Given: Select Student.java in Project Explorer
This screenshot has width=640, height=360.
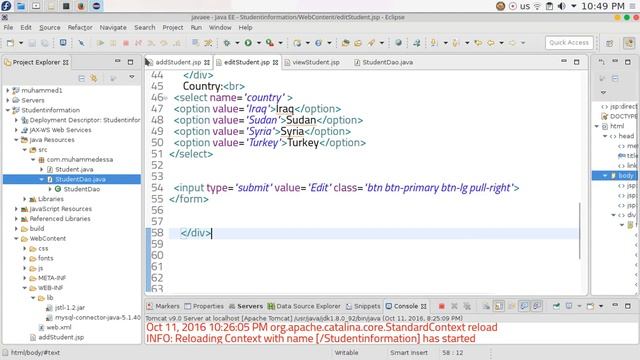Looking at the screenshot, I should pos(74,169).
